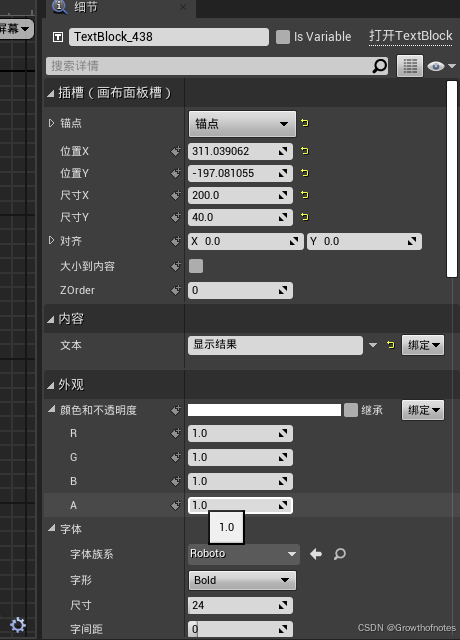
Task: Click the 绑定 button for 文本
Action: [x=423, y=345]
